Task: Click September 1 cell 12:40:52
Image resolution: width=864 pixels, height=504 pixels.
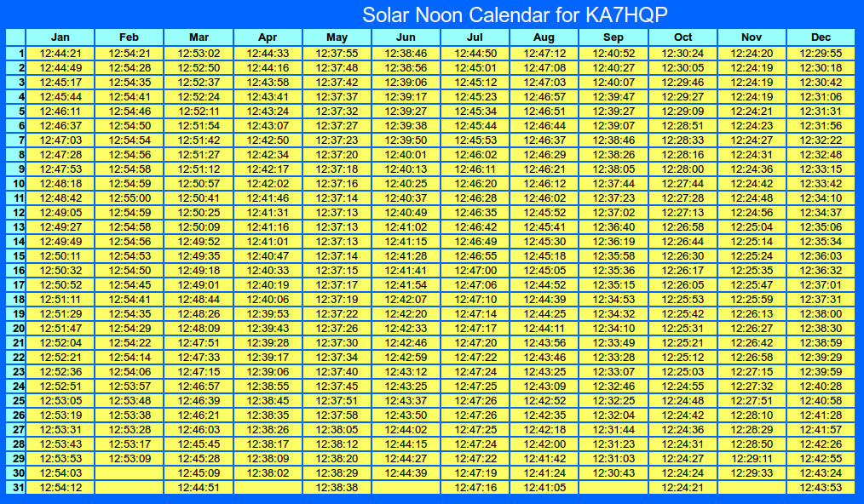Action: (613, 54)
